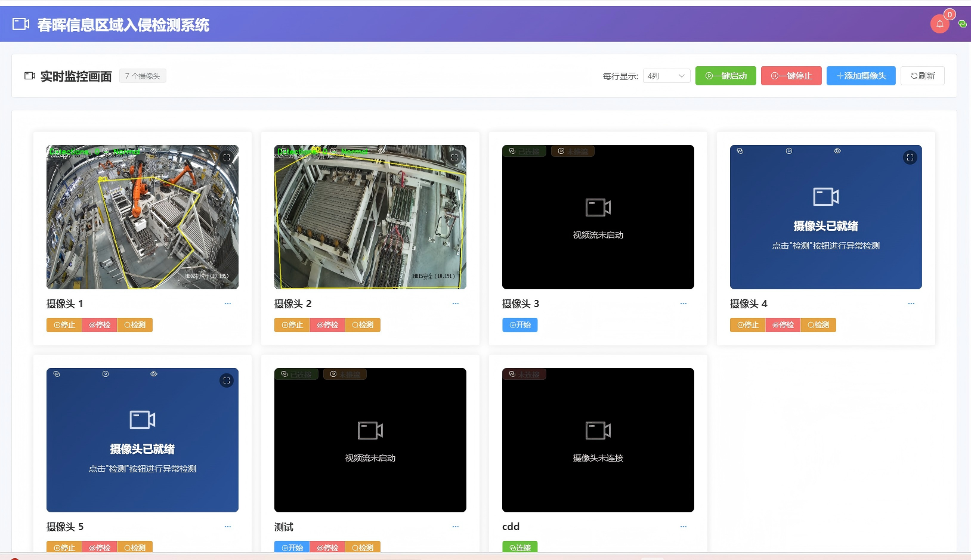Viewport: 971px width, 560px height.
Task: Open more options for 测试 camera
Action: pyautogui.click(x=455, y=527)
